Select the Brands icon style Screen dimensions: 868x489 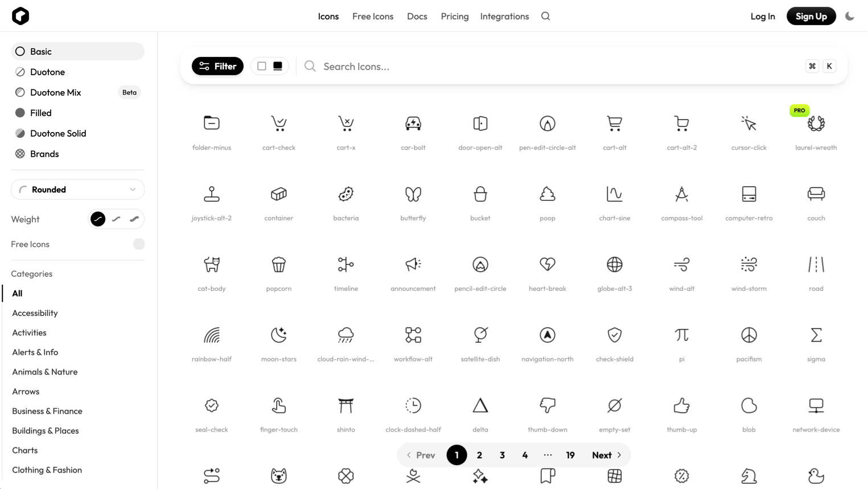coord(77,154)
